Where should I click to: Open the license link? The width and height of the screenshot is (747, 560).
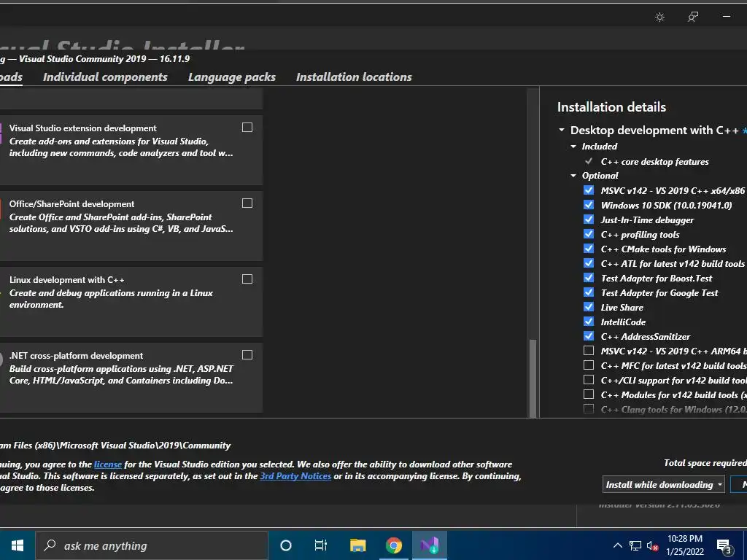[108, 464]
